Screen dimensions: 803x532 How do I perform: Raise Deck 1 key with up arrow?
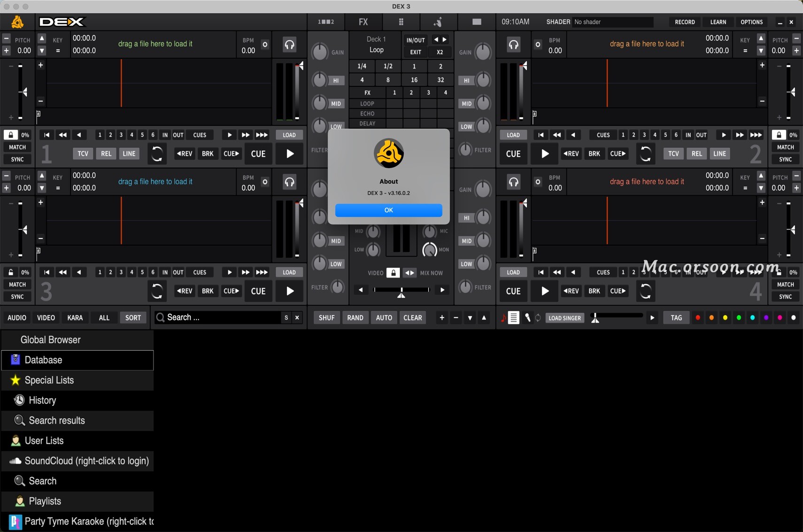coord(42,39)
